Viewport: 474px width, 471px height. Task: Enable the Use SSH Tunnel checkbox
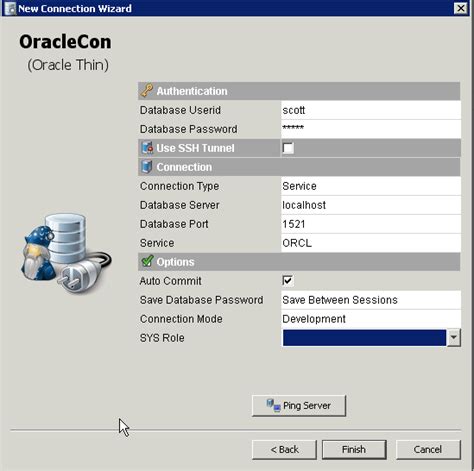click(288, 148)
